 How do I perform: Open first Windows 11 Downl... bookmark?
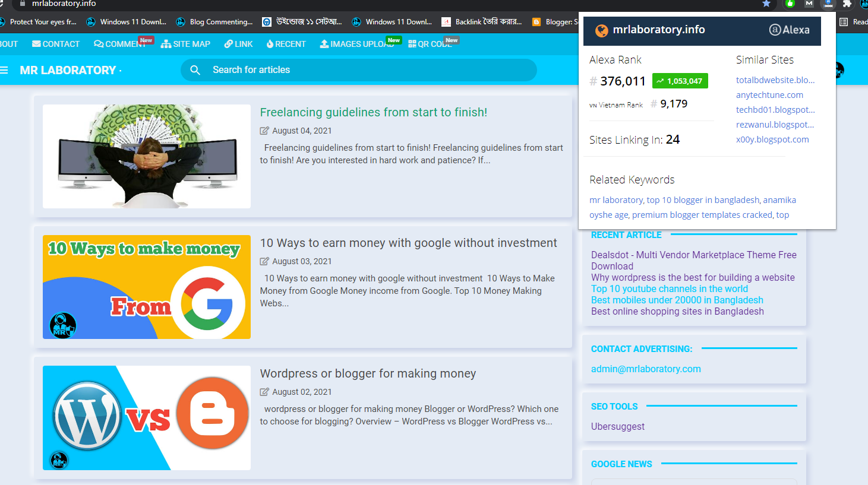[x=127, y=22]
